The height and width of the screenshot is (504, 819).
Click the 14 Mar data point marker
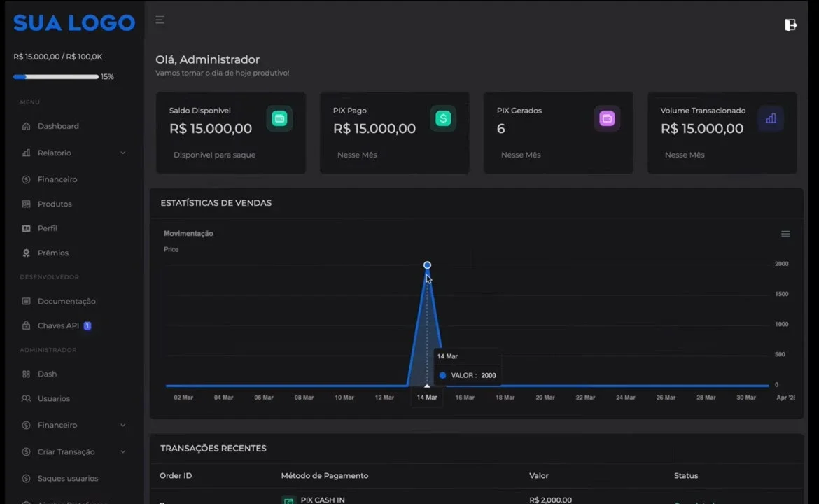pyautogui.click(x=427, y=265)
